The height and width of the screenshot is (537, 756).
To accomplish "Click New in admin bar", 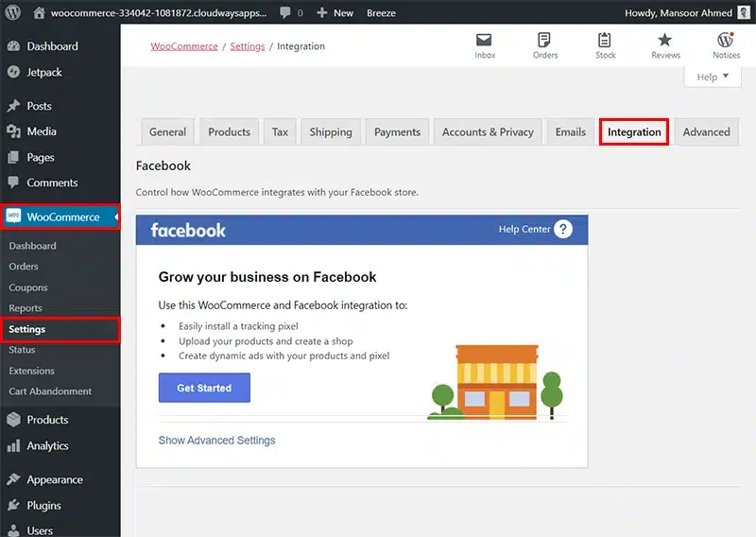I will 343,13.
